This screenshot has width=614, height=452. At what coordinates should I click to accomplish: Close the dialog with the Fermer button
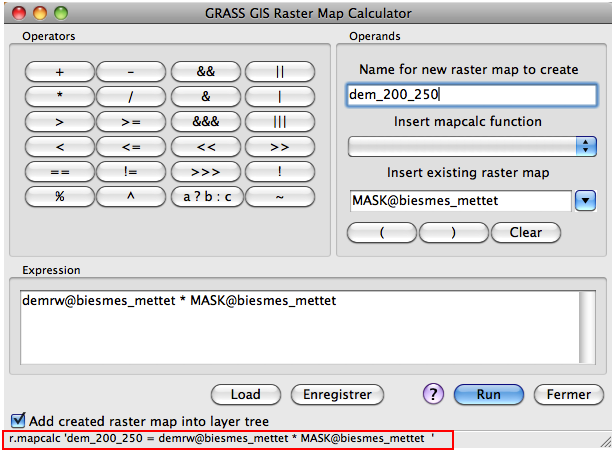(568, 394)
